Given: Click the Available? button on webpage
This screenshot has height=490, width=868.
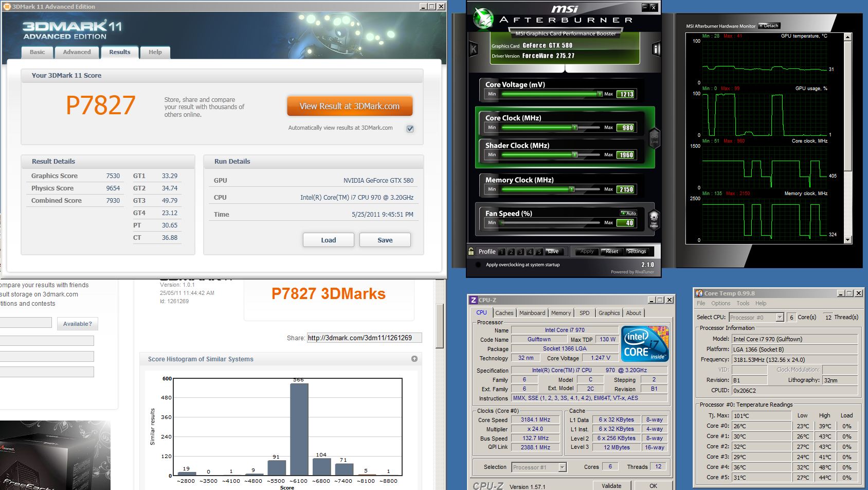Looking at the screenshot, I should pyautogui.click(x=78, y=324).
